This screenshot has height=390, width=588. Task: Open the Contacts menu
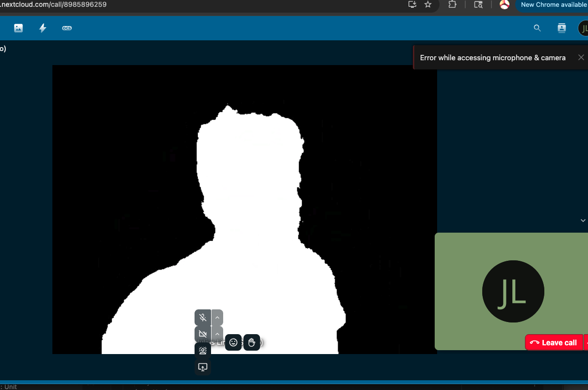click(x=561, y=28)
